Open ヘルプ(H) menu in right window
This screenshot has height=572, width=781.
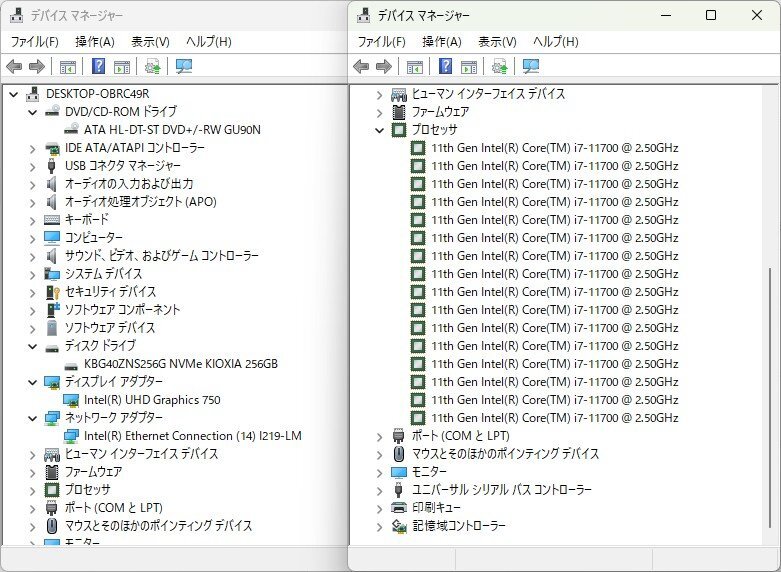coord(556,41)
